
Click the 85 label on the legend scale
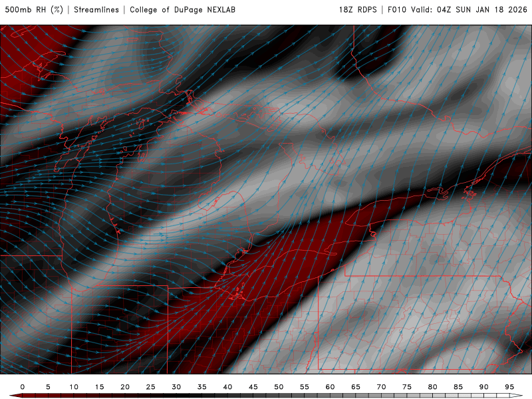coord(458,387)
